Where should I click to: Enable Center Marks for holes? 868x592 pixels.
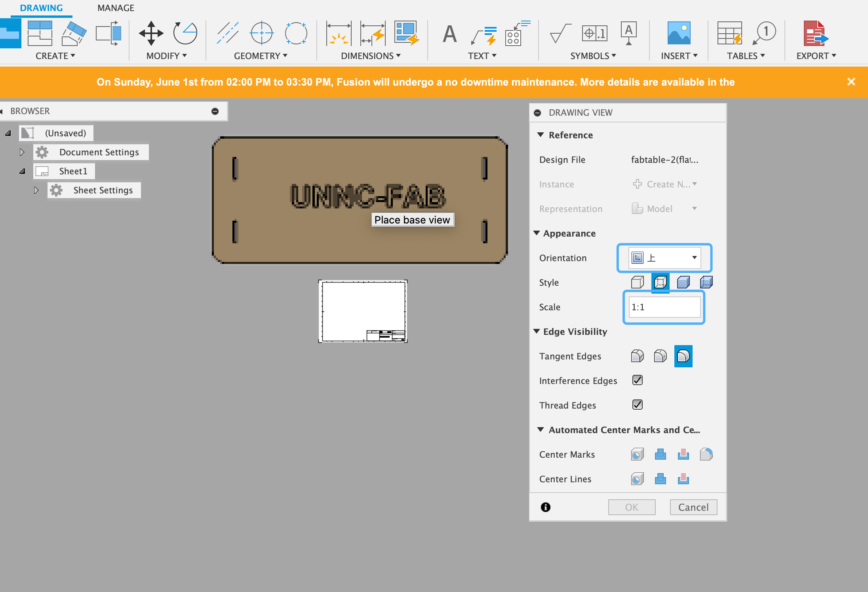637,455
